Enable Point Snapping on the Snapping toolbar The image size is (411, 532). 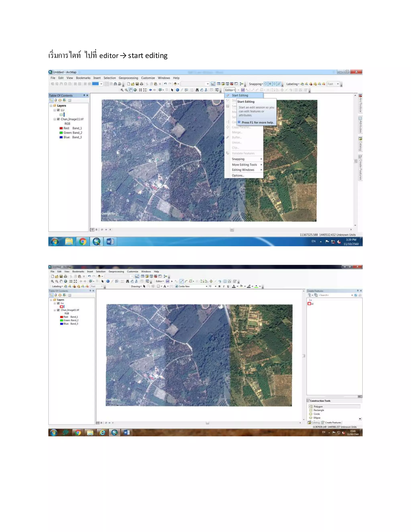click(x=266, y=84)
